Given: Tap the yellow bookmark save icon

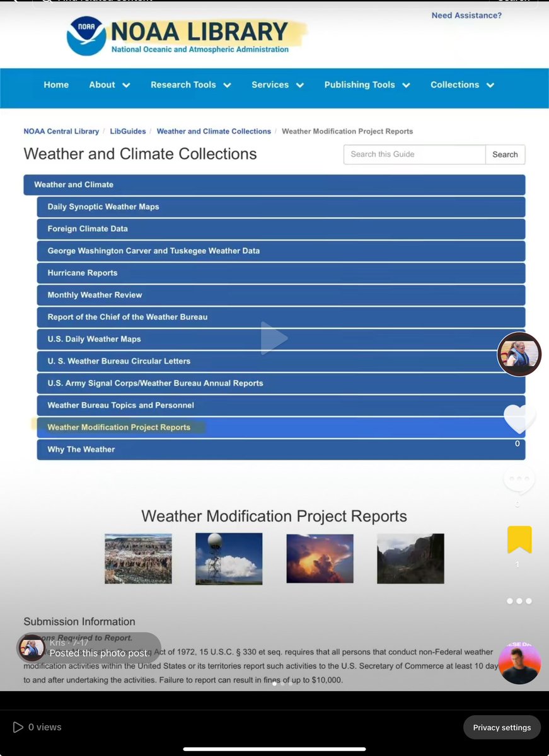Looking at the screenshot, I should point(519,540).
